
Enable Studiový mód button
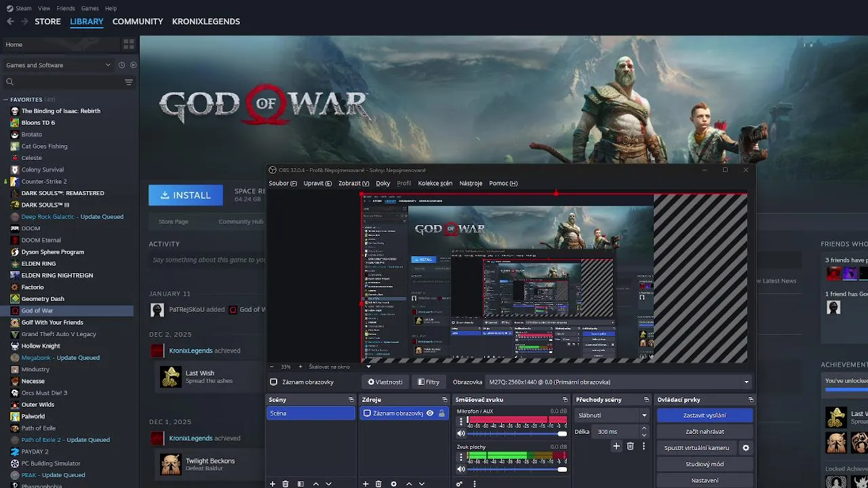pos(705,464)
